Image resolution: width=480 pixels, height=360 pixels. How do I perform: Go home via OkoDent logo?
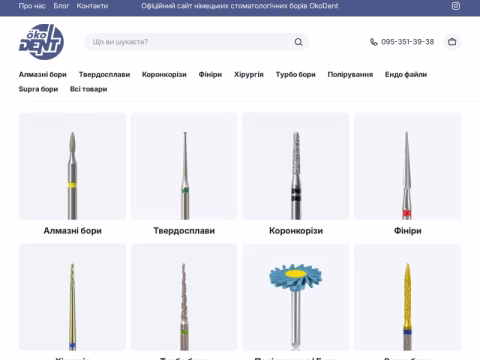tap(41, 42)
